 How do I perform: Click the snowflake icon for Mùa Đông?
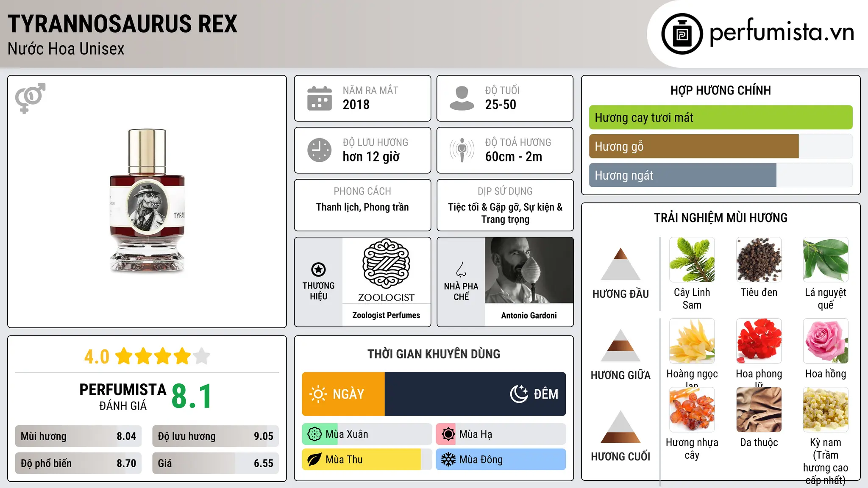click(448, 460)
